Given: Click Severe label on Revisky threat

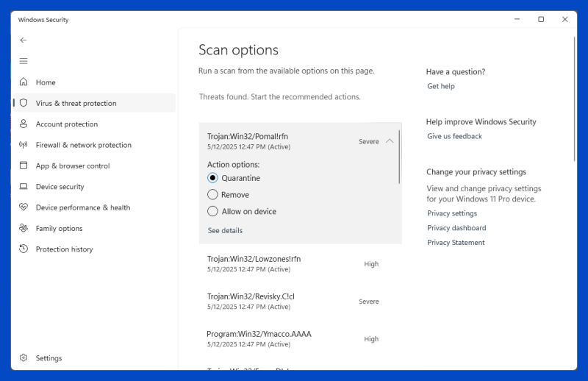Looking at the screenshot, I should pyautogui.click(x=369, y=302).
